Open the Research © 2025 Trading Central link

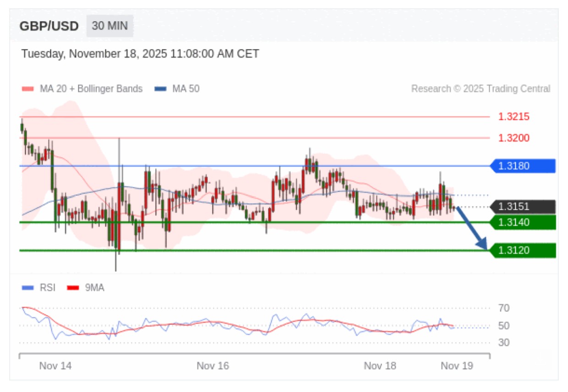pos(481,89)
